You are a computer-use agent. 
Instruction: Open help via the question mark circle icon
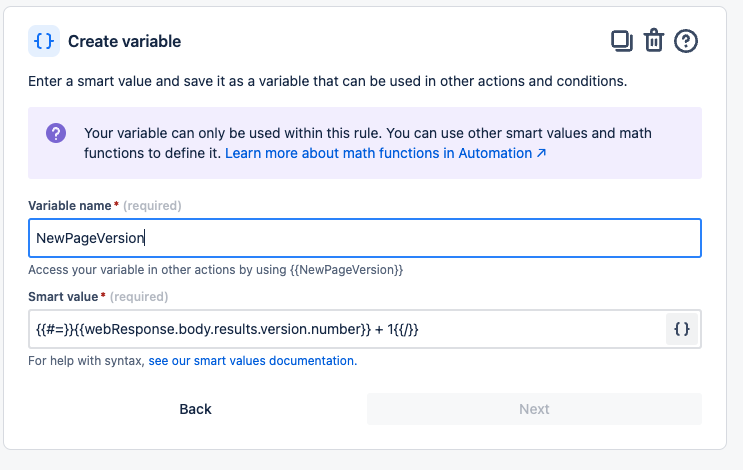click(x=686, y=41)
